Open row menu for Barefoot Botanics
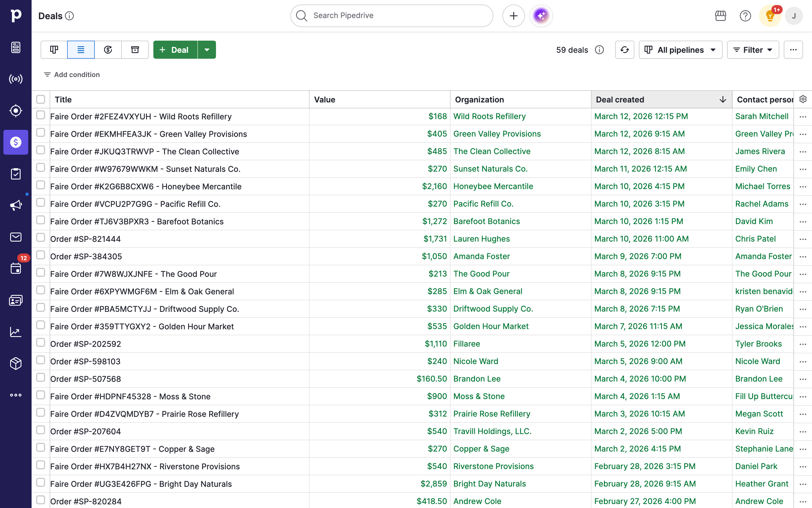This screenshot has width=812, height=508. pyautogui.click(x=803, y=222)
